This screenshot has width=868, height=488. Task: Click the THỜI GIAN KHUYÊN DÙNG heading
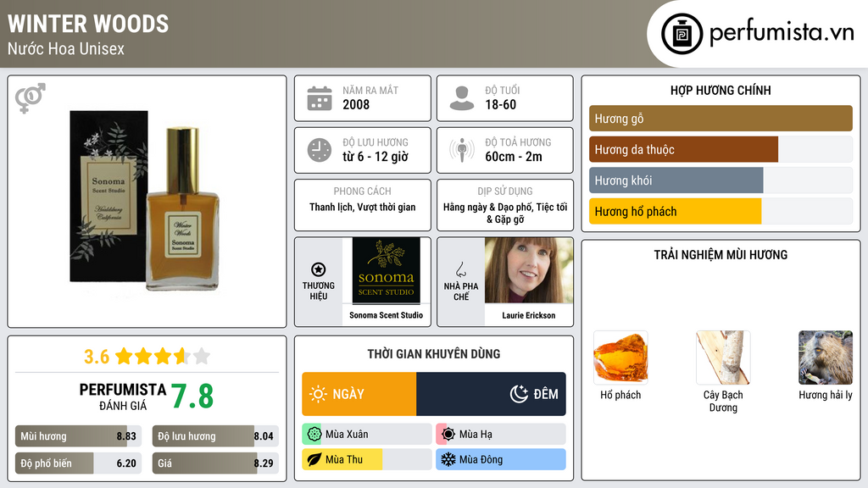434,354
